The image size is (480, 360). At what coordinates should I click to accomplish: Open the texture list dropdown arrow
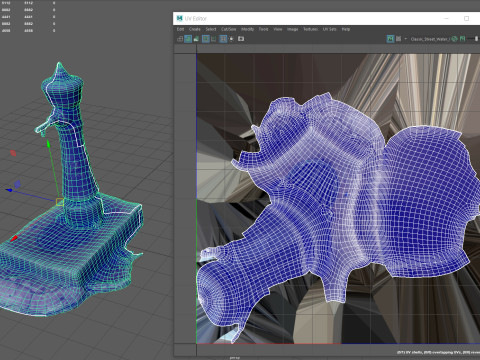coord(406,39)
